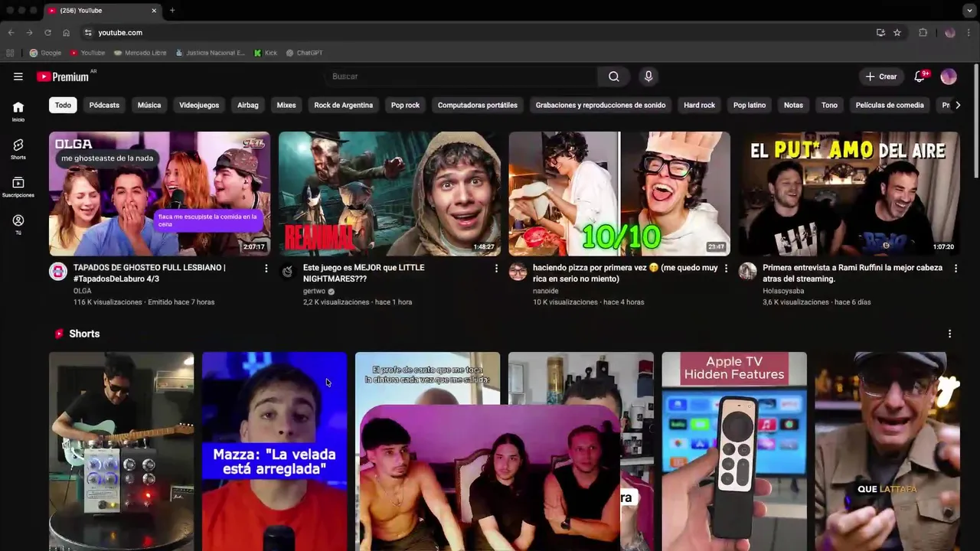The width and height of the screenshot is (980, 551).
Task: Click the Holasoysaba channel avatar
Action: tap(747, 272)
